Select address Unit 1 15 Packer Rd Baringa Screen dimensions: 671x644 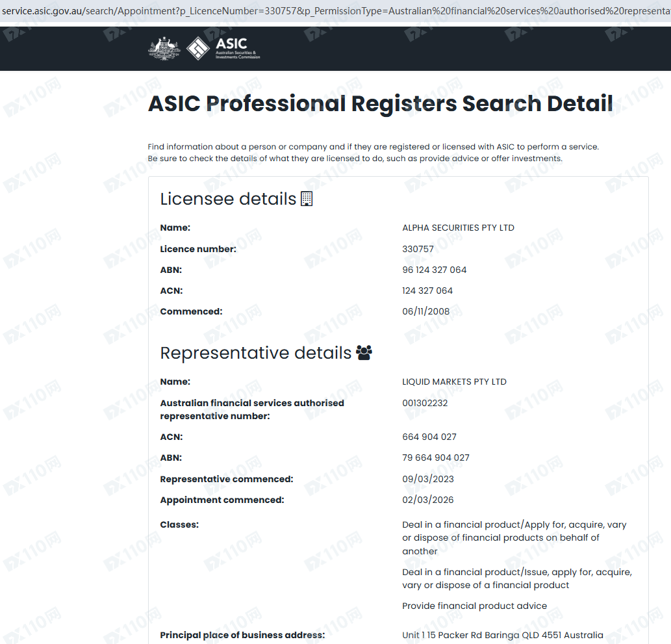tap(503, 635)
